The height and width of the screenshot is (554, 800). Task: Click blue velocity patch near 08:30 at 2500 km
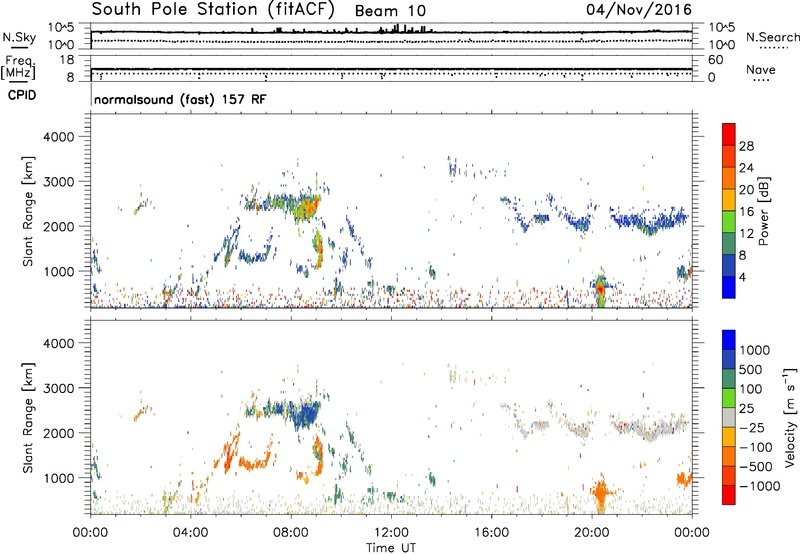(306, 412)
